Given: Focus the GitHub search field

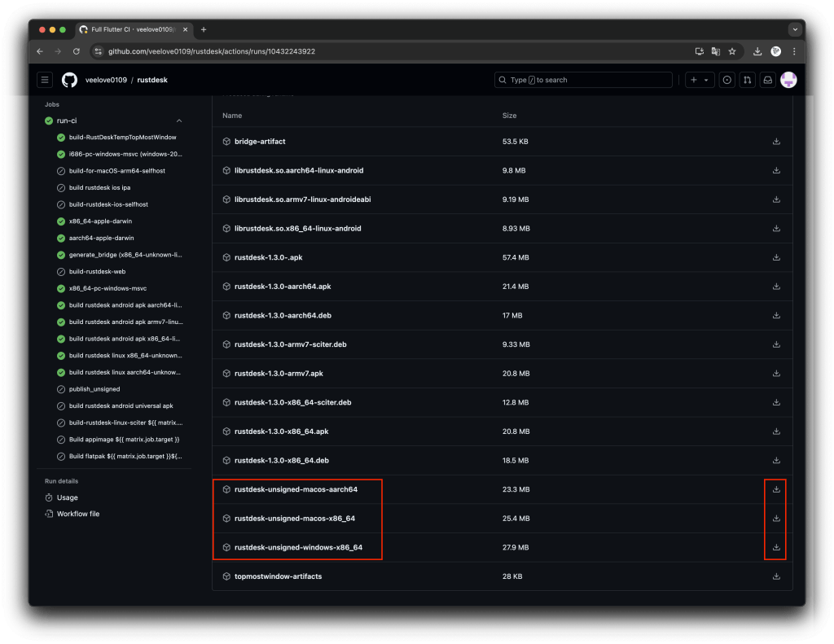Looking at the screenshot, I should pos(583,80).
